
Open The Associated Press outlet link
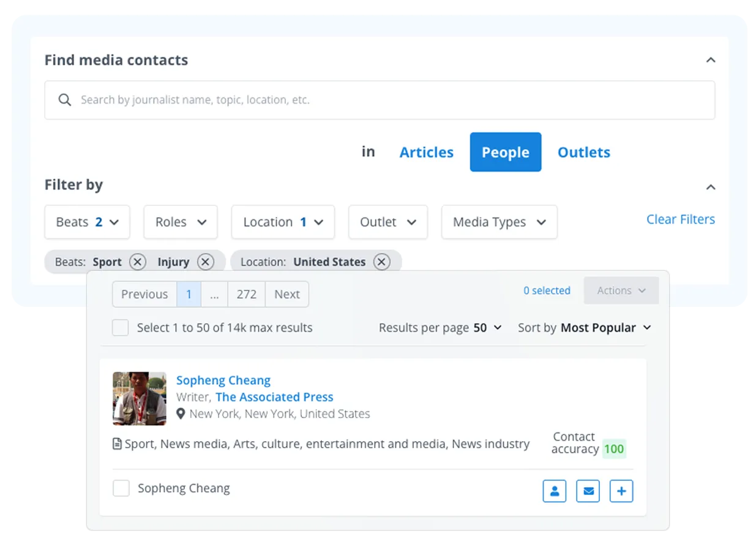(274, 397)
